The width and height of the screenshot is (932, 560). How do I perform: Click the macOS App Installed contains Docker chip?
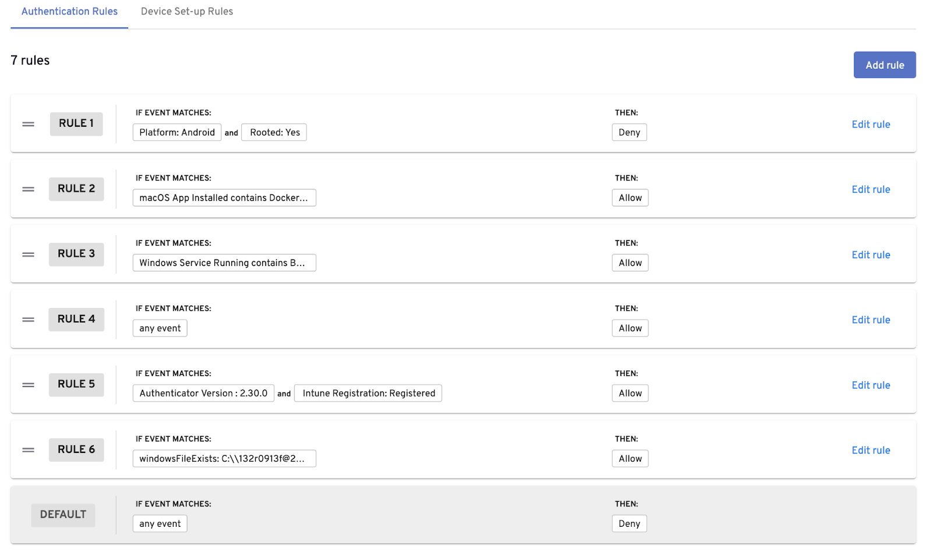click(224, 198)
